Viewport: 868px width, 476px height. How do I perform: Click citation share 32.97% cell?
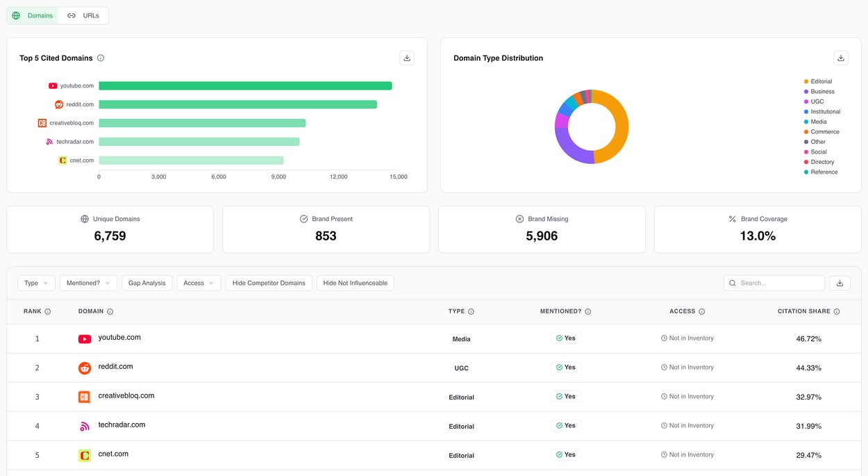click(x=809, y=397)
